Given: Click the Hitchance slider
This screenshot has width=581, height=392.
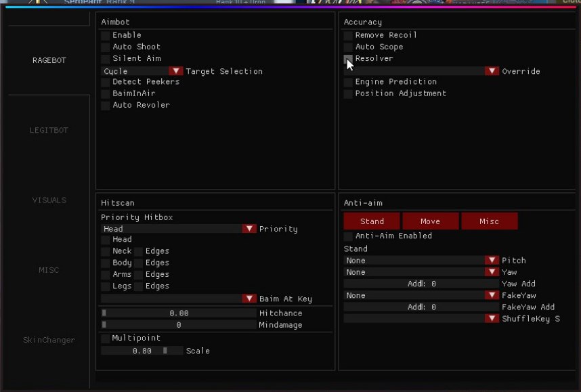Looking at the screenshot, I should [179, 313].
